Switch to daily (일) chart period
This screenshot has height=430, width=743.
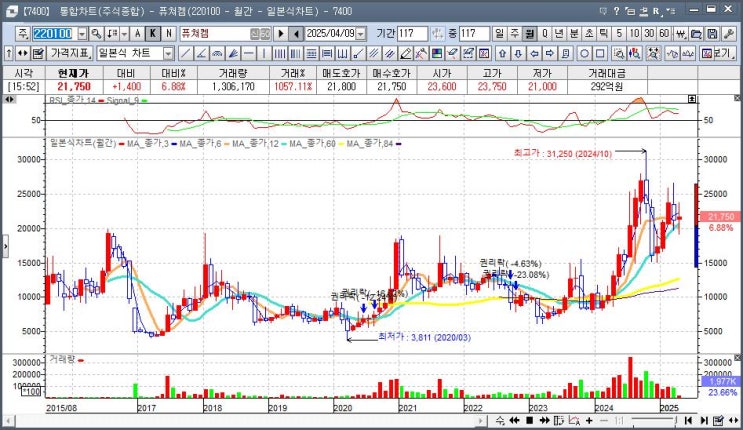[499, 34]
